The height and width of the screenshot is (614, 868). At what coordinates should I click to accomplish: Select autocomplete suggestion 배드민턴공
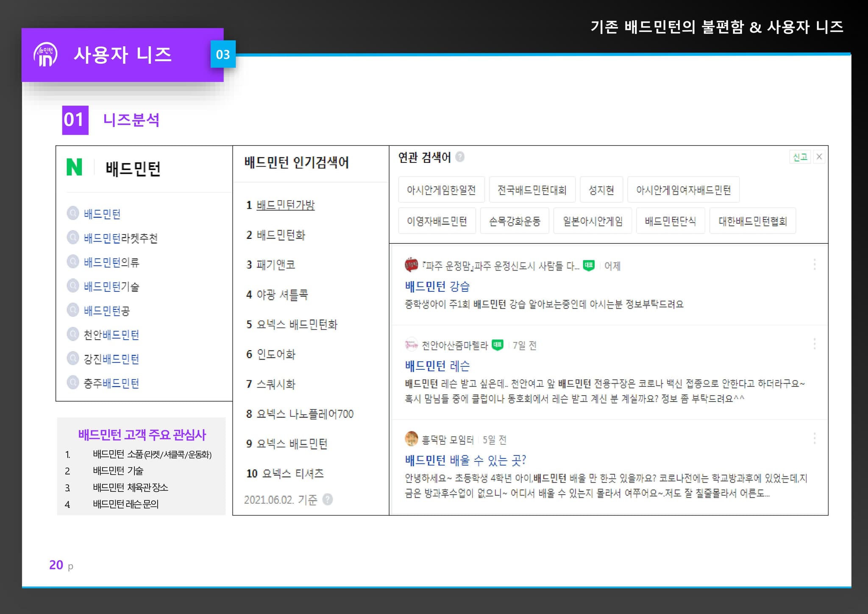[107, 310]
